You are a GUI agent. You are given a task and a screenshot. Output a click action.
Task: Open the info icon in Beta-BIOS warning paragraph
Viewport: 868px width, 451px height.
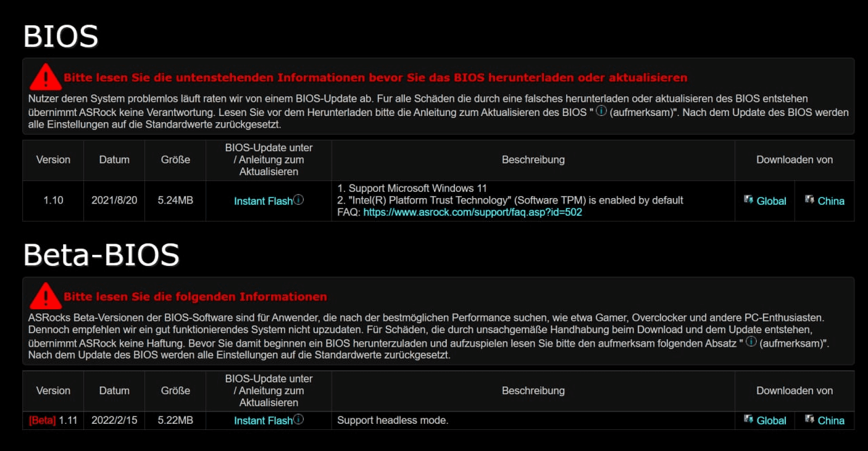tap(751, 342)
